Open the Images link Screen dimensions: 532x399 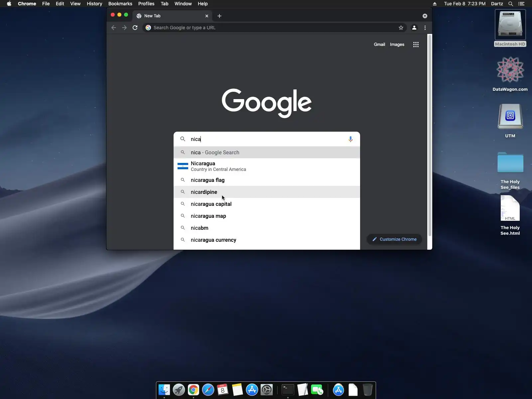[x=397, y=45]
